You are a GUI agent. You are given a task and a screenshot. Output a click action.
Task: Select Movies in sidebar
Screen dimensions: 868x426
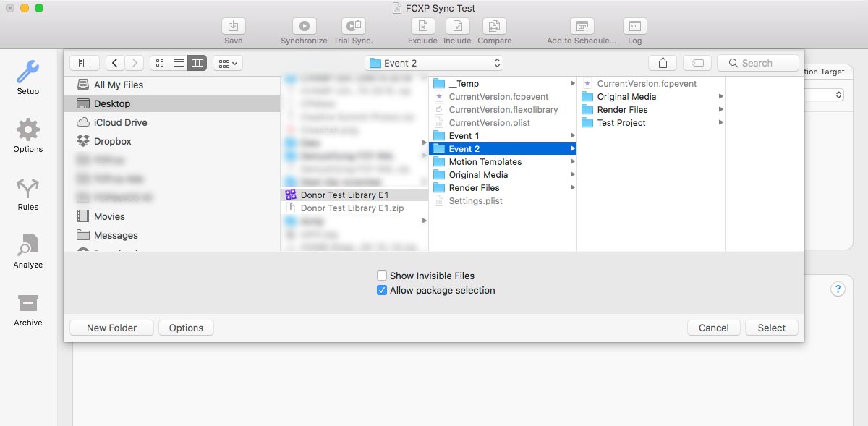coord(171,216)
